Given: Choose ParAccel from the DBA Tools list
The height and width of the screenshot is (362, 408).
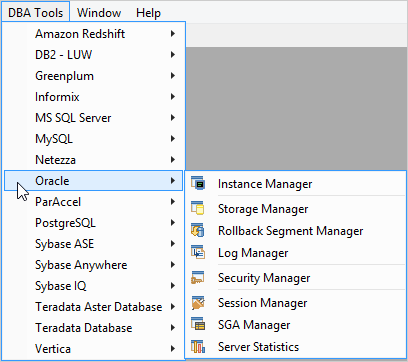Looking at the screenshot, I should (93, 202).
